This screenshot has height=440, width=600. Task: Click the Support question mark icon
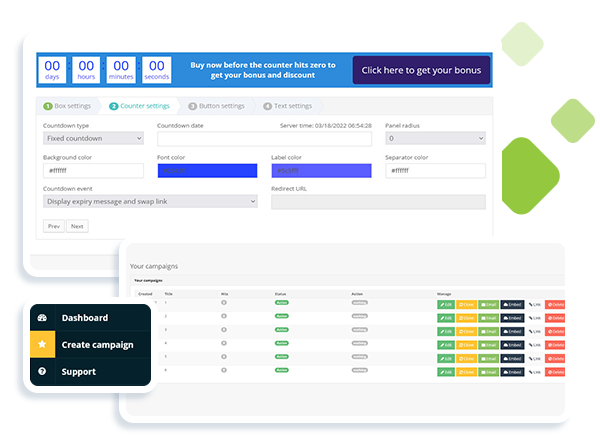point(42,372)
